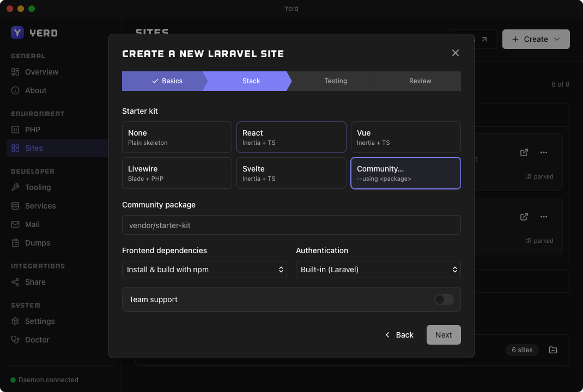The width and height of the screenshot is (583, 392).
Task: Open the first parked site's more options menu
Action: click(x=544, y=152)
